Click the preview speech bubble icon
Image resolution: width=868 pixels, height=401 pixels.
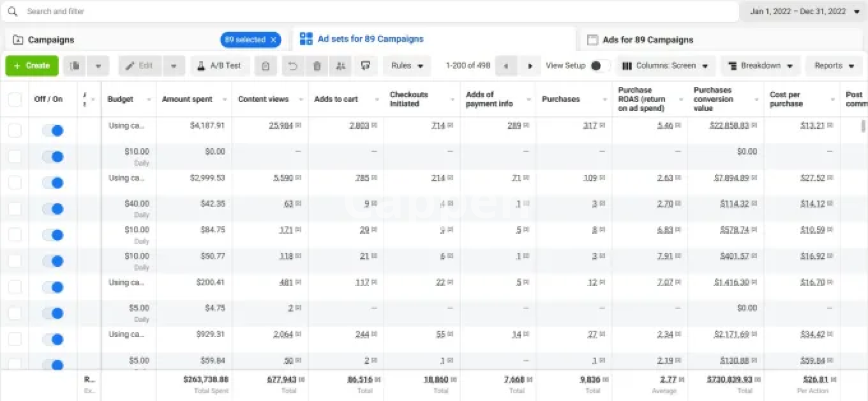click(366, 66)
